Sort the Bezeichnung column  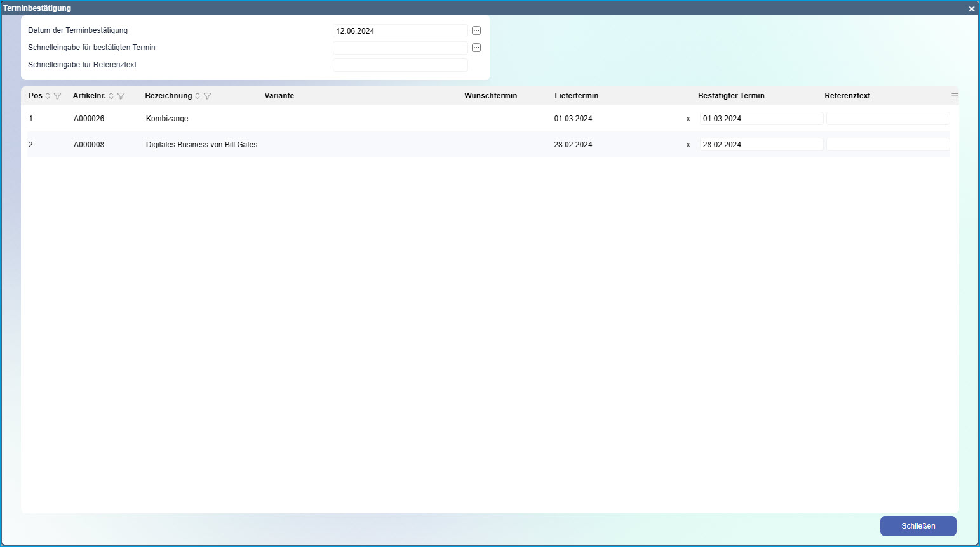pos(198,96)
